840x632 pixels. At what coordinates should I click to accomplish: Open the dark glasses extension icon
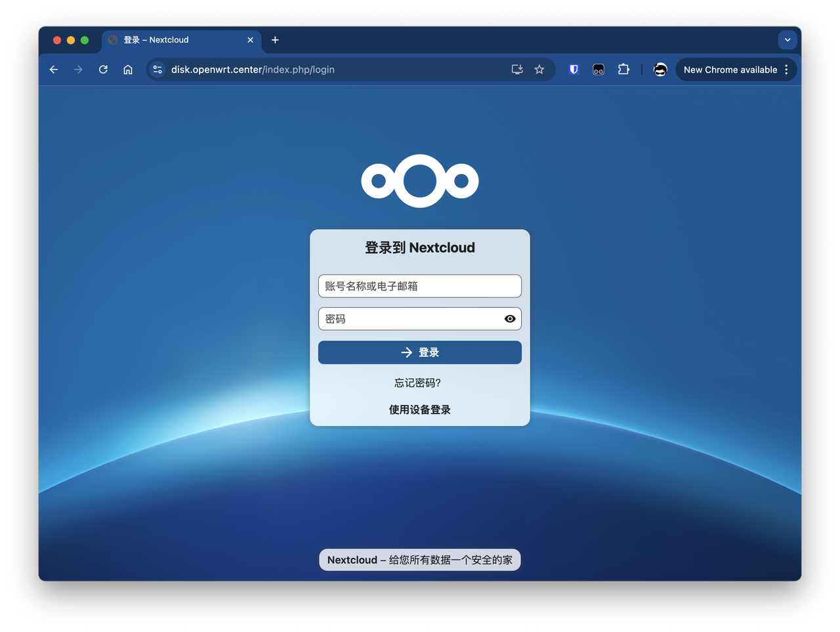tap(598, 70)
